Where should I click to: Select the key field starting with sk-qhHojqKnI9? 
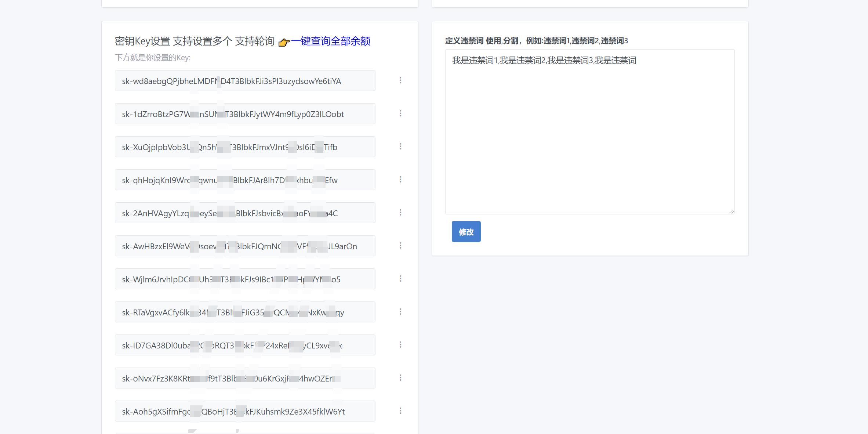245,180
